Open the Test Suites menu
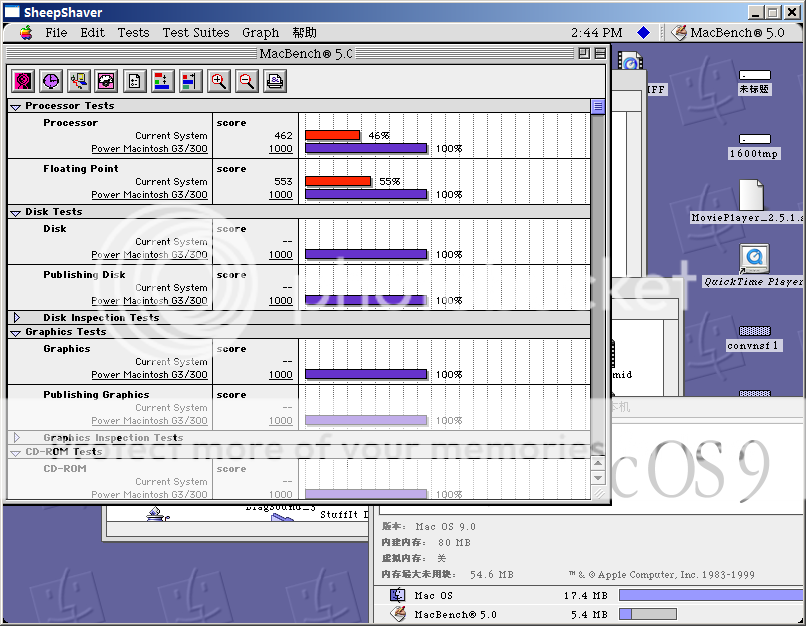 [195, 32]
